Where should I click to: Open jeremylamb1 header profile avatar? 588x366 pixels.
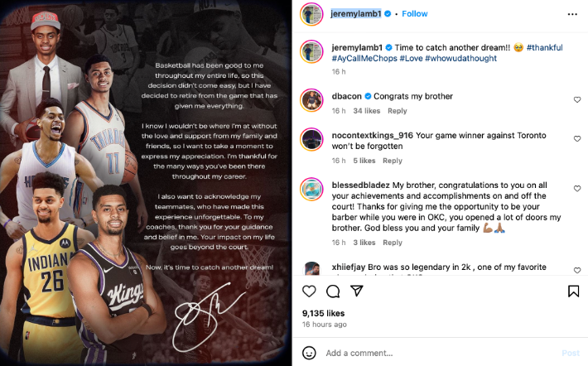311,14
